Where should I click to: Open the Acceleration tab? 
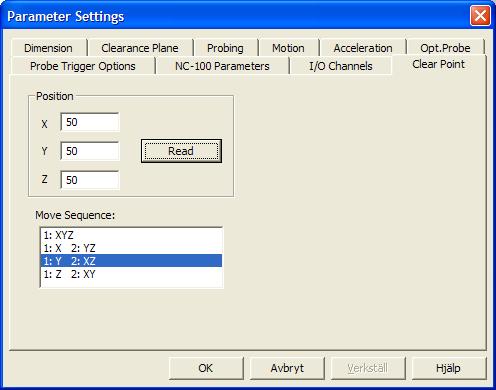[x=363, y=48]
